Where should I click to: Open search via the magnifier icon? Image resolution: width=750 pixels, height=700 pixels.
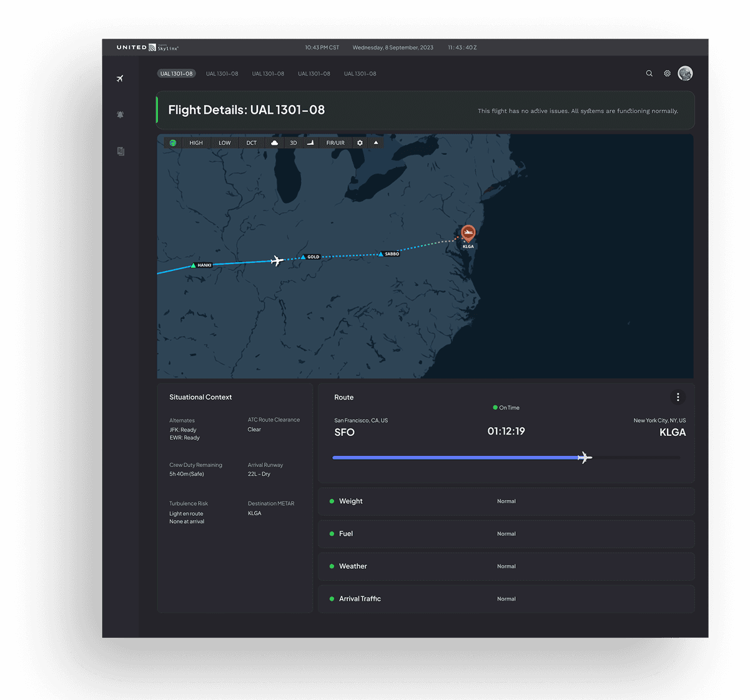click(x=649, y=73)
